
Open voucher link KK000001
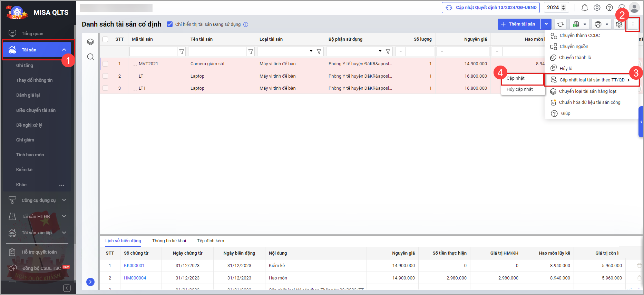coord(134,266)
